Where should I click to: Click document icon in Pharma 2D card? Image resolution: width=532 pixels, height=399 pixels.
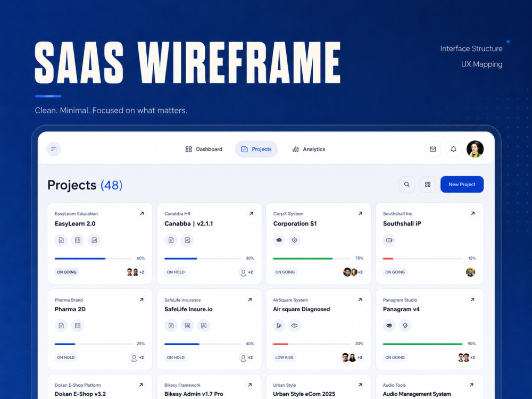point(61,326)
